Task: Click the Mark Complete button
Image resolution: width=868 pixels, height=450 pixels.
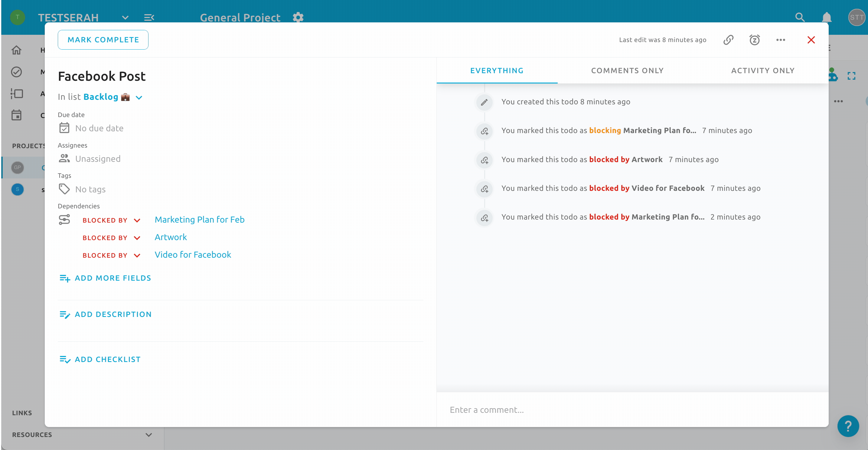Action: point(103,40)
